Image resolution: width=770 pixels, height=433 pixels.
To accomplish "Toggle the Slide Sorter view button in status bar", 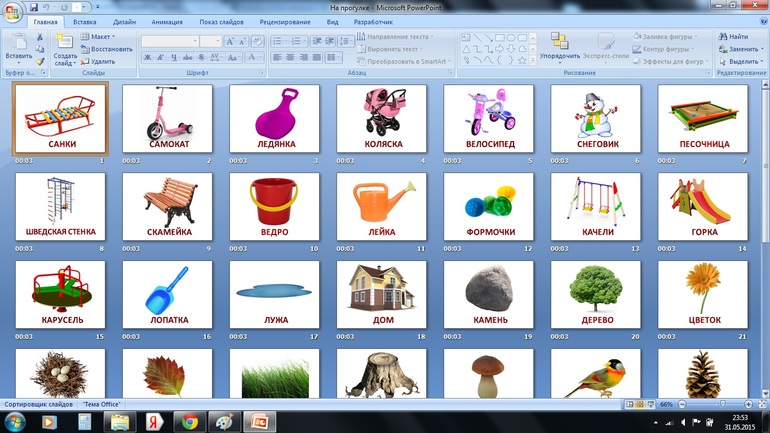I will pyautogui.click(x=640, y=404).
